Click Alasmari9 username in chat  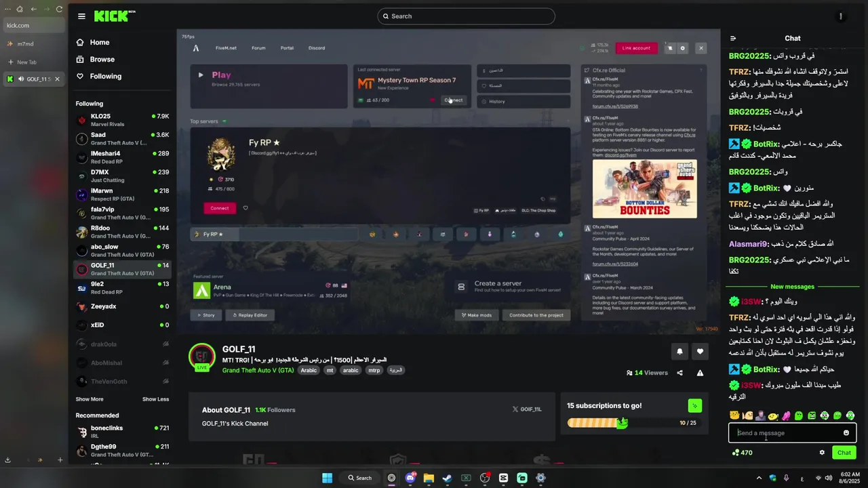(749, 244)
